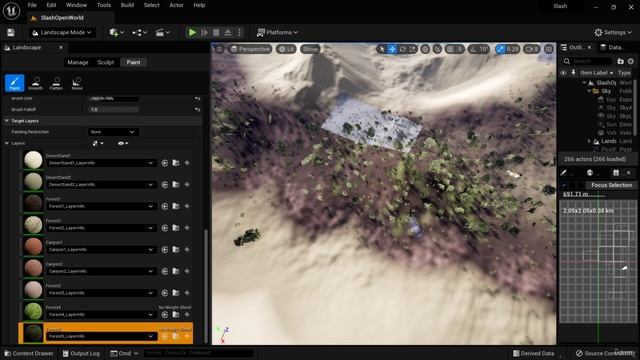Select the Noise paint tool

pos(77,83)
